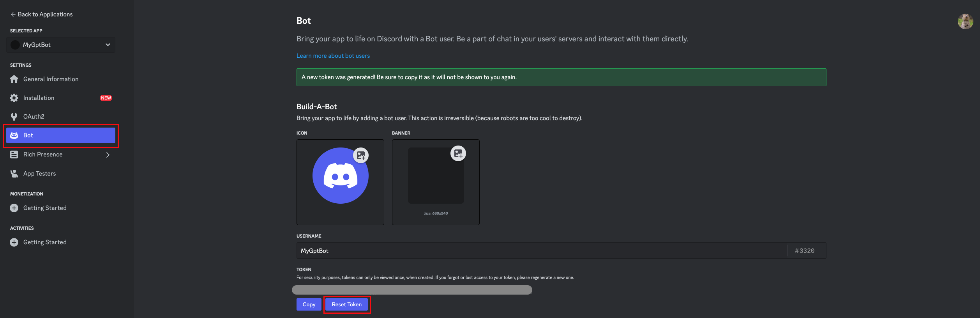This screenshot has width=980, height=318.
Task: Click the General Information home icon
Action: click(14, 79)
